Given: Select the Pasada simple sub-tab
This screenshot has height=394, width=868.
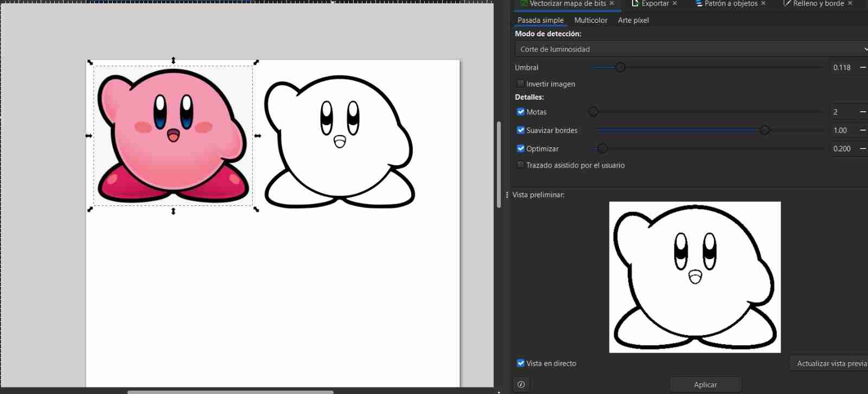Looking at the screenshot, I should [540, 20].
